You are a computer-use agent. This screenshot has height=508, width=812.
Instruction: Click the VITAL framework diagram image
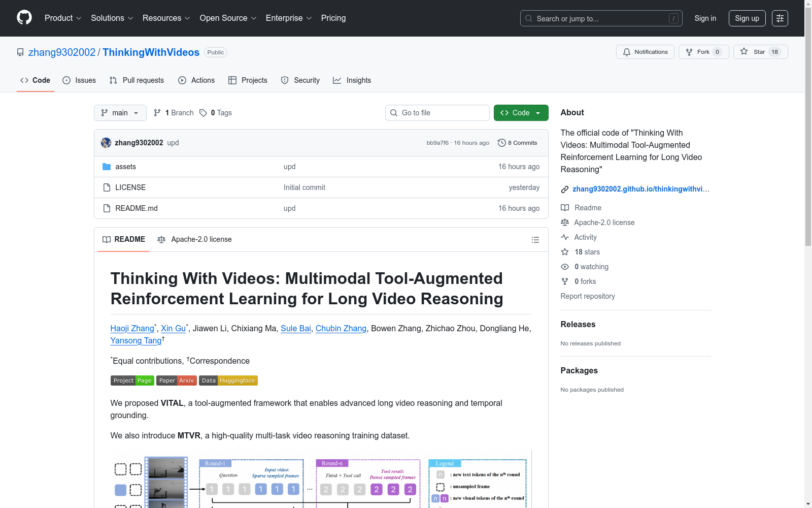(321, 479)
